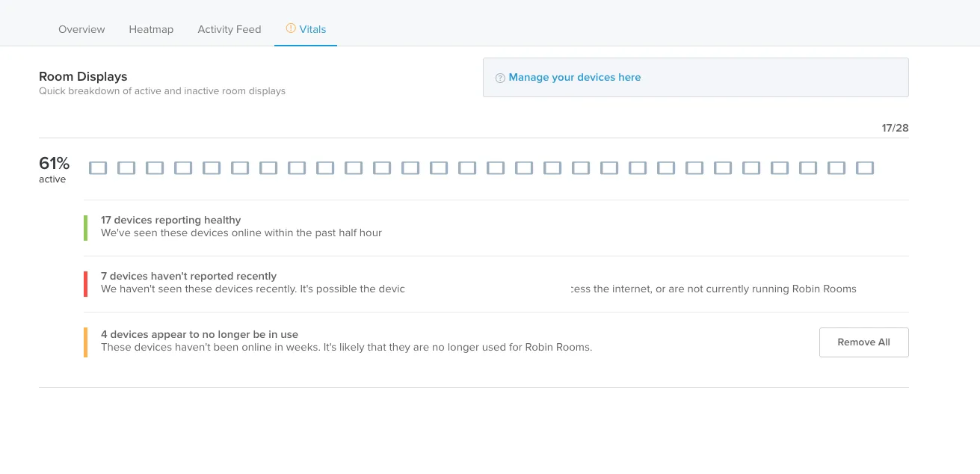Open the Activity Feed tab
Screen dimensions: 980x474
(229, 29)
